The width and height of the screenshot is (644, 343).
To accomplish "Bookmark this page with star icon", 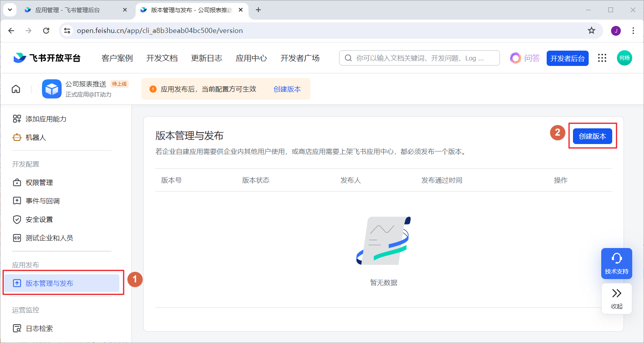I will point(591,31).
